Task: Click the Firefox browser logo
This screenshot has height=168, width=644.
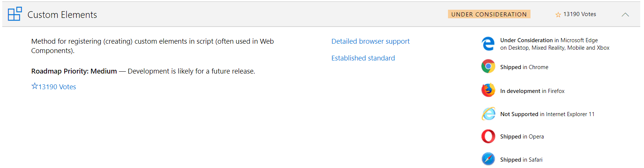Action: (x=488, y=90)
